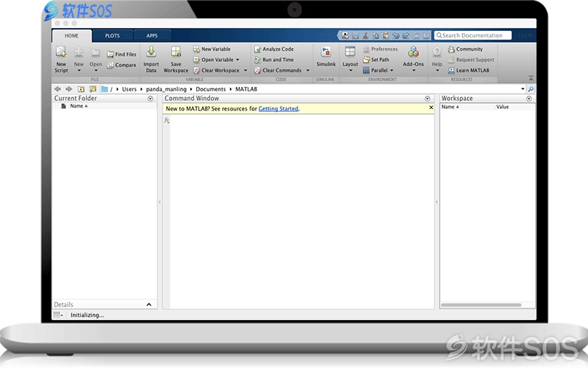Screen dimensions: 588x368
Task: Open the address bar history dropdown
Action: 523,89
